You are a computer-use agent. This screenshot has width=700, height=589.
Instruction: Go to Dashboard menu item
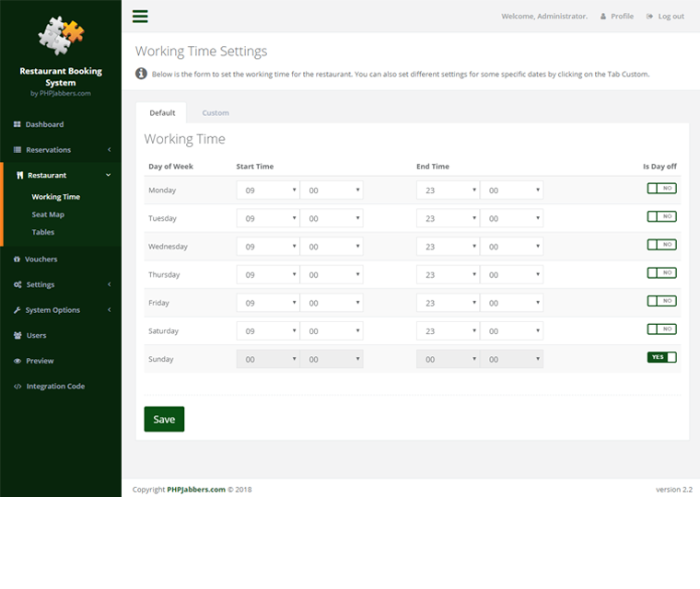(x=44, y=124)
